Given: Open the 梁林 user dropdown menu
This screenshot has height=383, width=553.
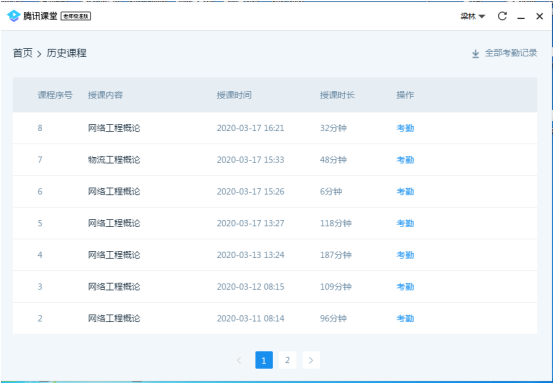Looking at the screenshot, I should tap(473, 16).
